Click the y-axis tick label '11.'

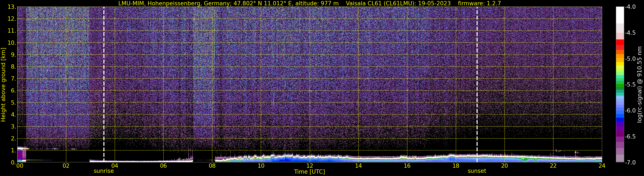click(x=12, y=31)
